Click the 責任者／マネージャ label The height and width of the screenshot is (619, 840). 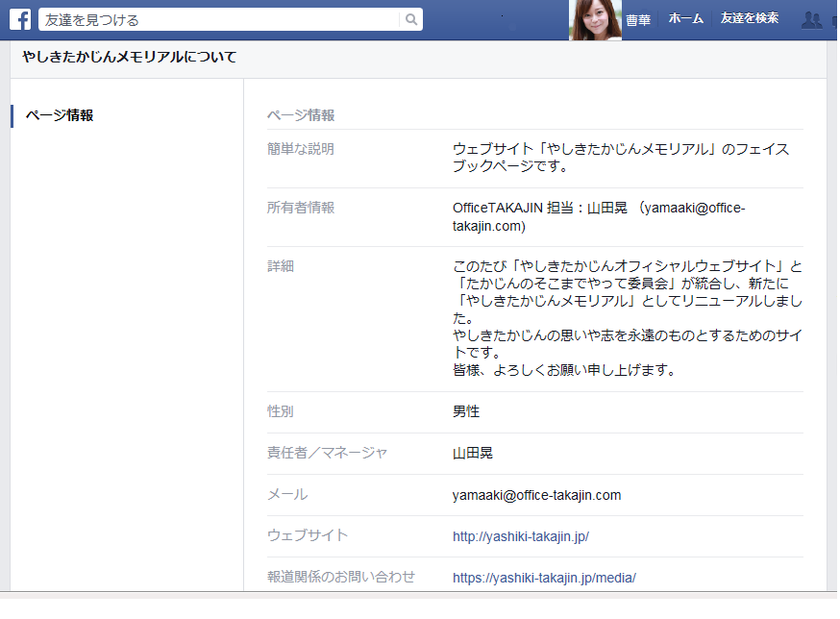[327, 453]
